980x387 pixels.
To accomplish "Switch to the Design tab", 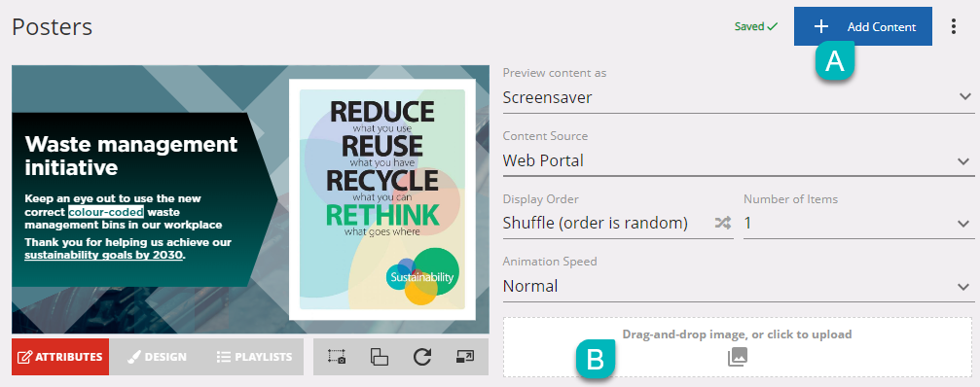I will click(x=158, y=357).
